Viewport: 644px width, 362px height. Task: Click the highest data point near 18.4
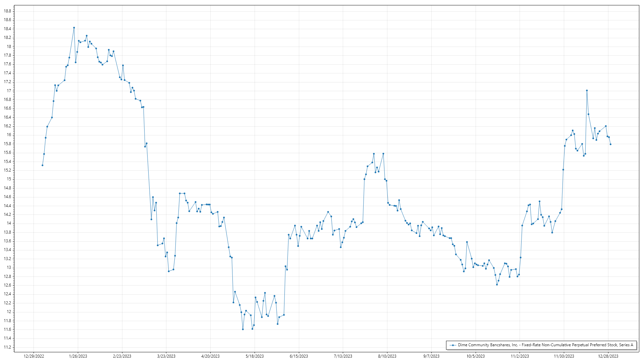click(74, 28)
